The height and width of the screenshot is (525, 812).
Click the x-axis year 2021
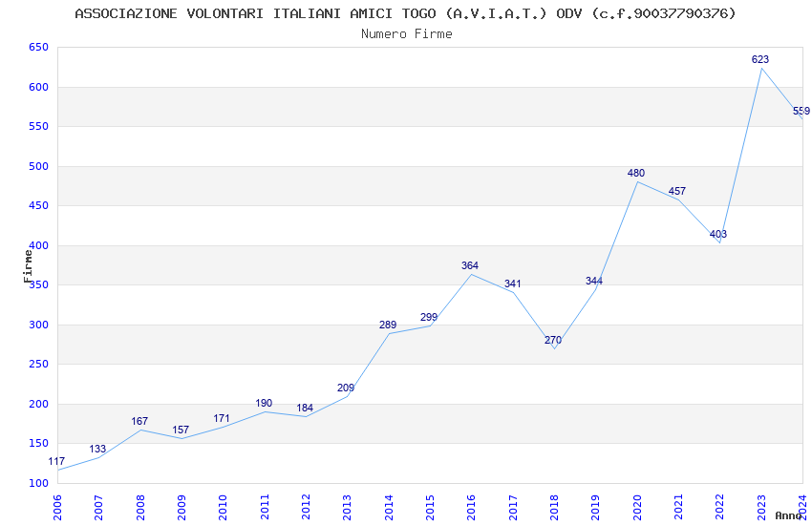point(679,507)
